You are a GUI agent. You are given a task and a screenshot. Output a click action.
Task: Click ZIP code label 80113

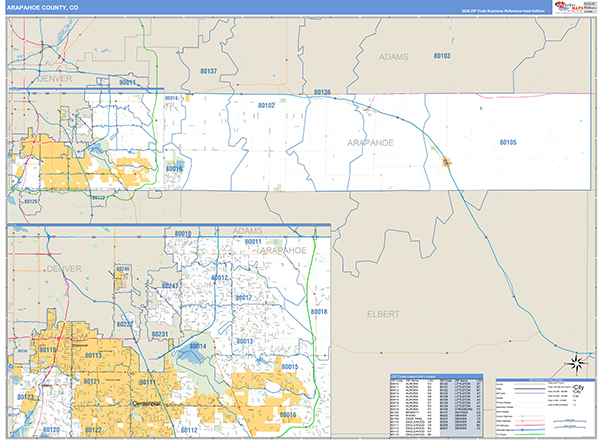pyautogui.click(x=93, y=356)
